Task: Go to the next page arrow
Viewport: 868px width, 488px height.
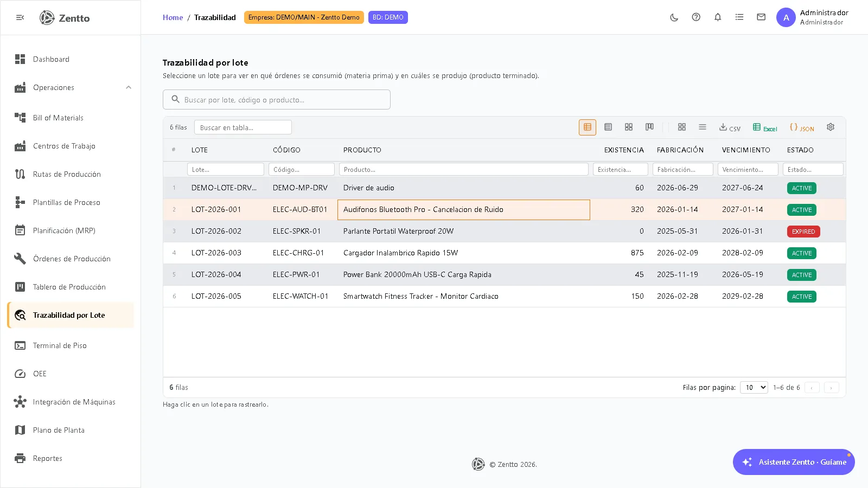Action: pos(832,388)
